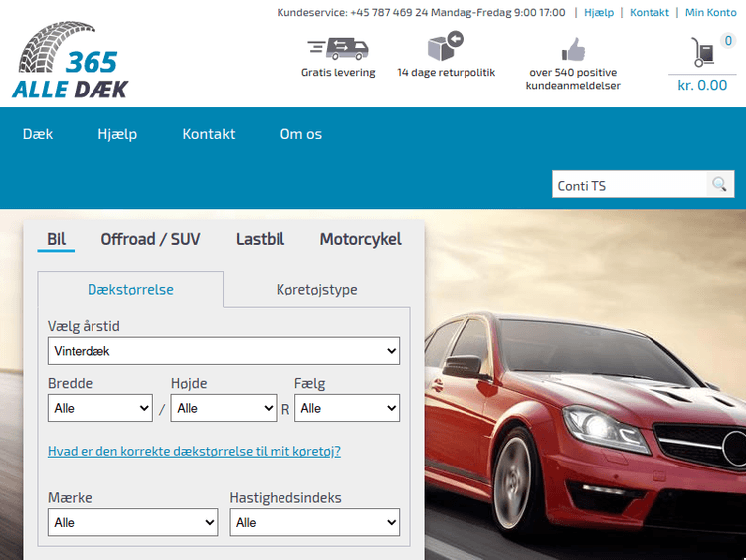
Task: Click the thumbs-up reviews icon
Action: [573, 49]
